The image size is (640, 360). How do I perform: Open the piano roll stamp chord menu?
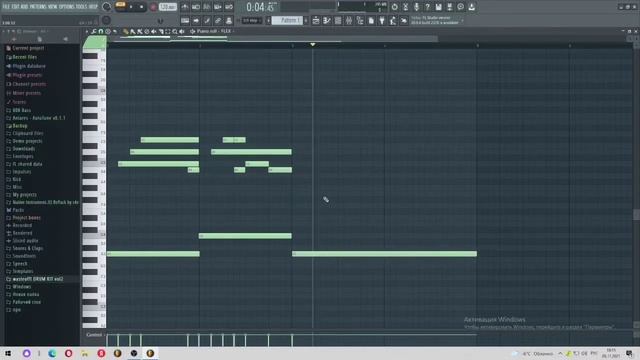[108, 31]
